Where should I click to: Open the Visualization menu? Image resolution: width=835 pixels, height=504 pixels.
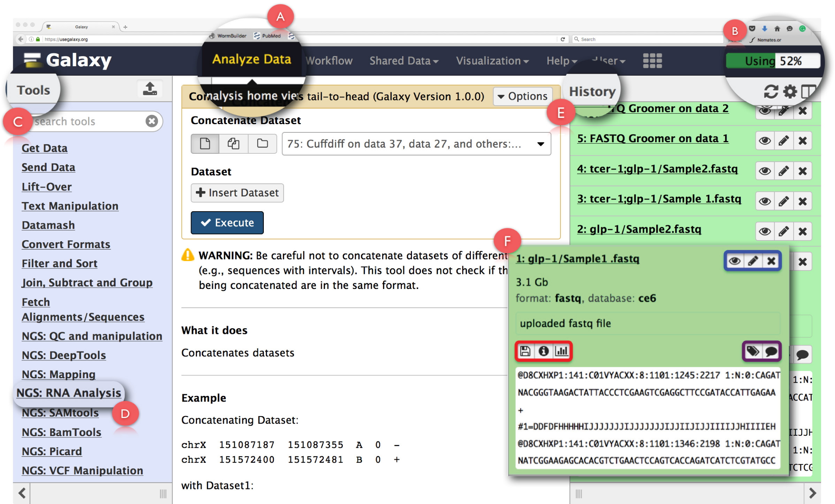[492, 61]
